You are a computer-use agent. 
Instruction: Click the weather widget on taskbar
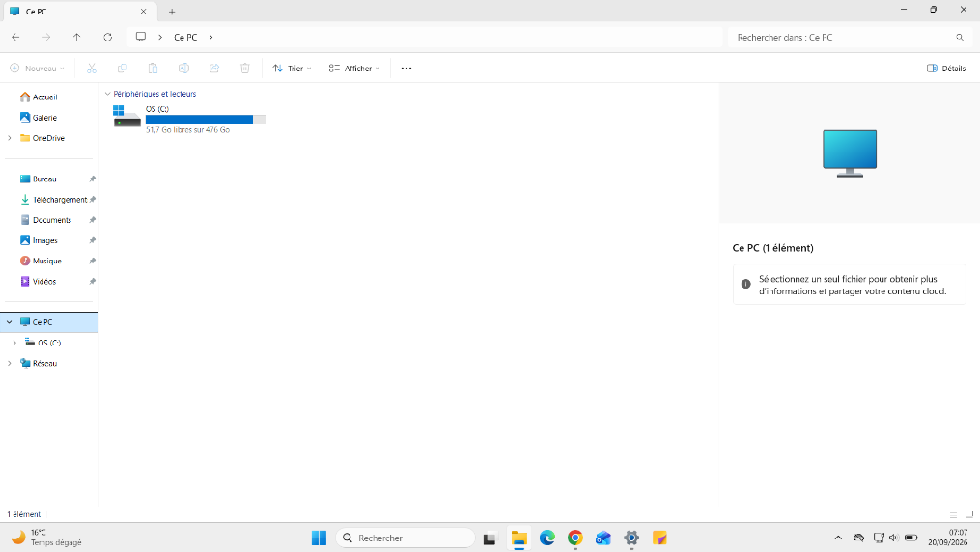pyautogui.click(x=47, y=538)
